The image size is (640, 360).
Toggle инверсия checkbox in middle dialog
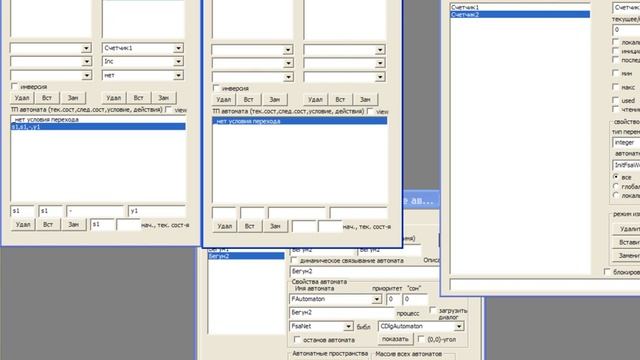point(216,88)
